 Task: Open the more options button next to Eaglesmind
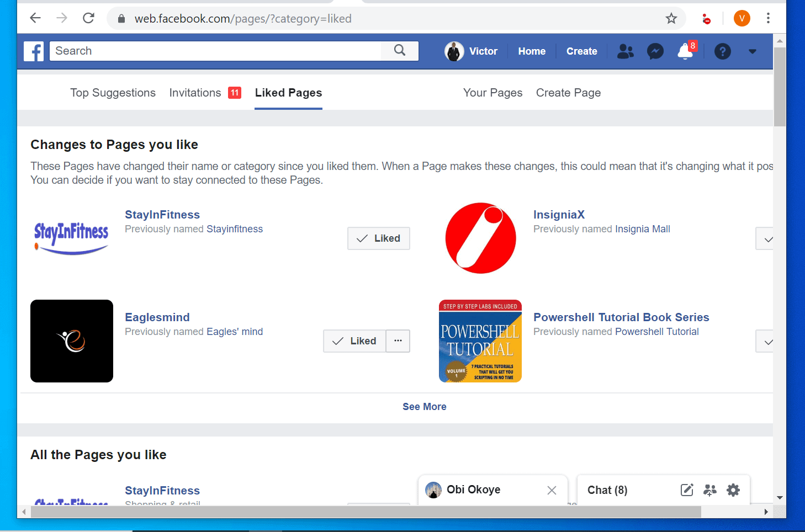(398, 341)
